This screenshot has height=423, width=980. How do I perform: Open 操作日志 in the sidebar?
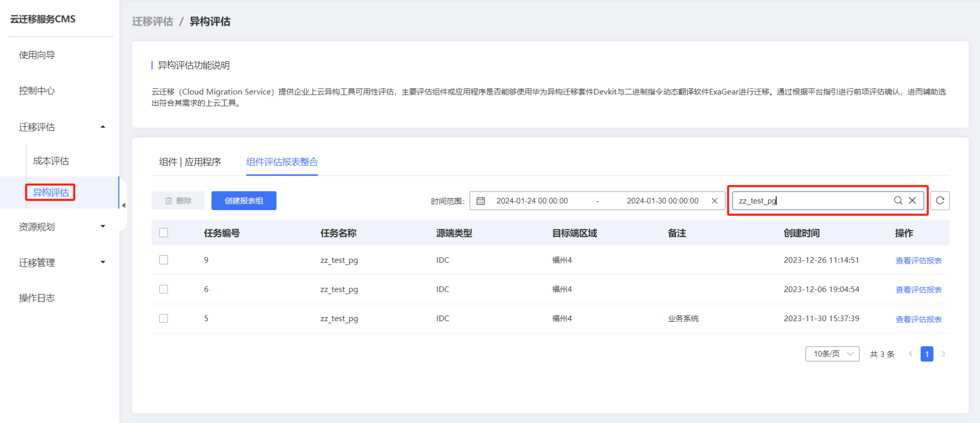tap(37, 298)
